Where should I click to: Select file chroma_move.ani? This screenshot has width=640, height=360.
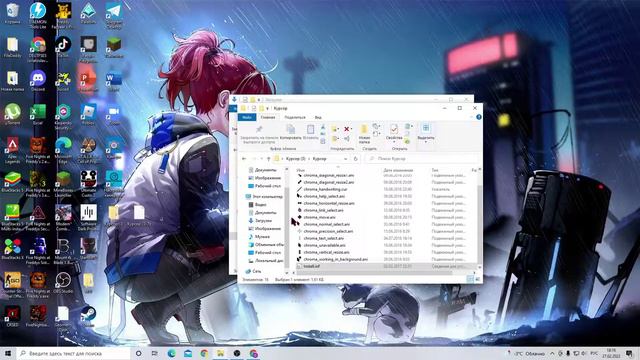319,217
